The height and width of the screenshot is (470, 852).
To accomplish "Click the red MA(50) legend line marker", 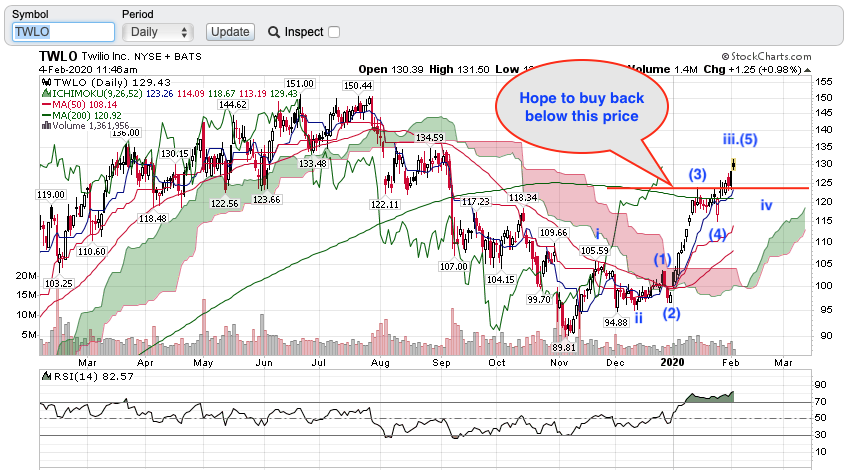I will 44,103.
